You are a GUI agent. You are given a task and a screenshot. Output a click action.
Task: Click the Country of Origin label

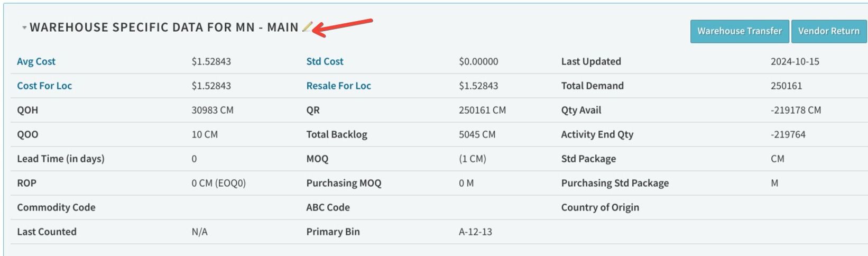click(x=600, y=207)
